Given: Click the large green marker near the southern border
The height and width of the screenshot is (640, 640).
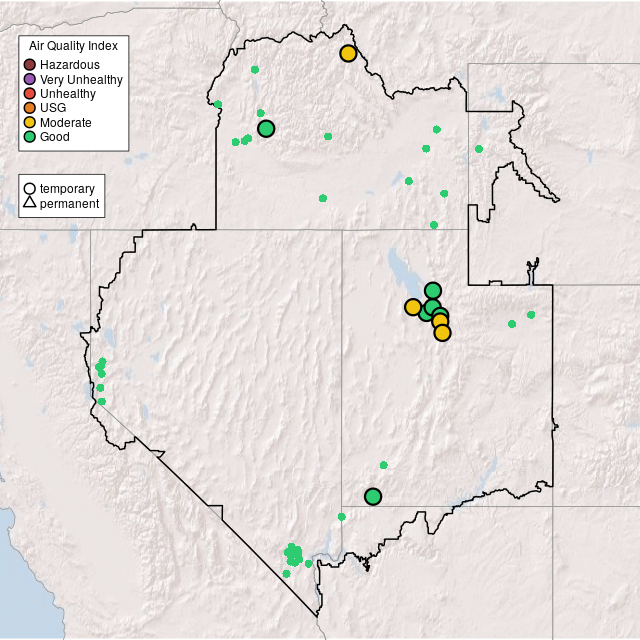Looking at the screenshot, I should pyautogui.click(x=373, y=496).
